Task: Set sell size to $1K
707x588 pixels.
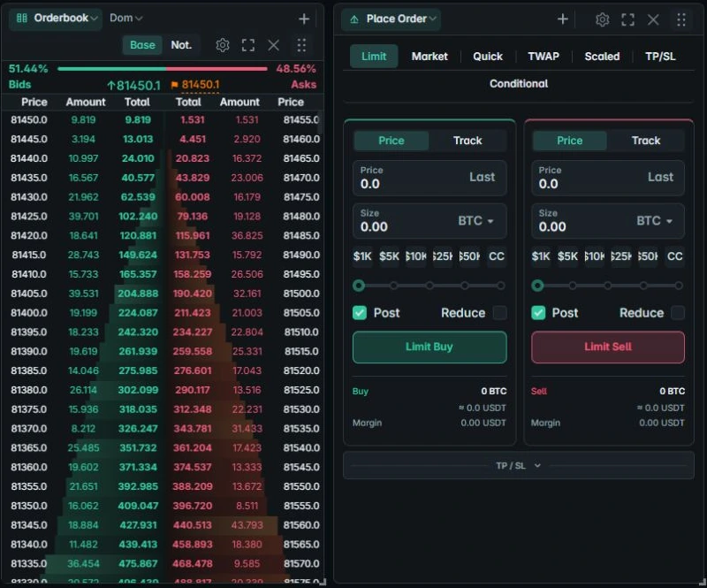Action: (541, 256)
